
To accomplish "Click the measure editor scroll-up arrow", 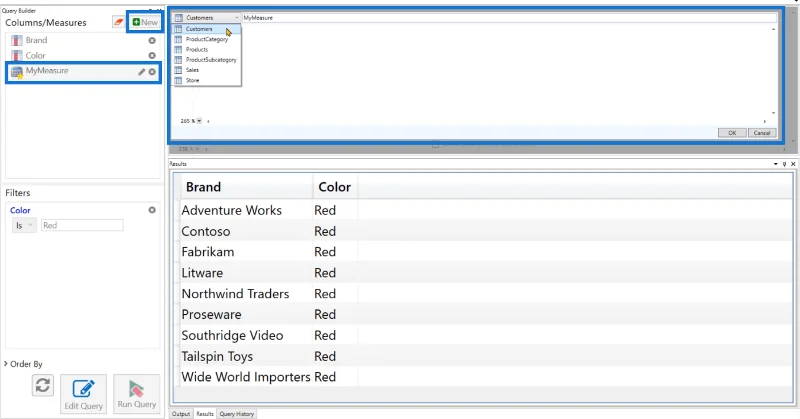I will 773,29.
